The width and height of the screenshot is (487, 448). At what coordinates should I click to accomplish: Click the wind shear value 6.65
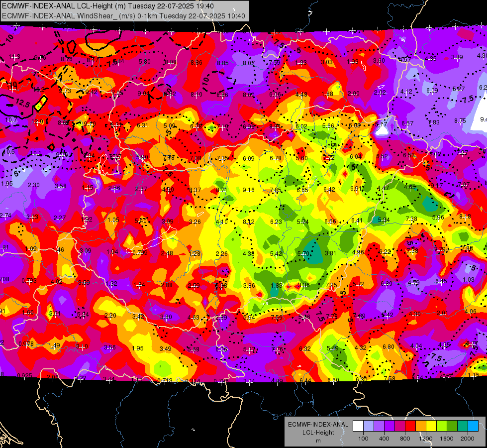point(302,190)
